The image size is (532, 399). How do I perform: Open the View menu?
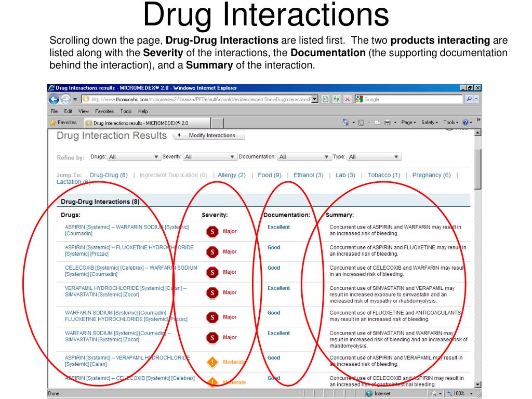(84, 111)
